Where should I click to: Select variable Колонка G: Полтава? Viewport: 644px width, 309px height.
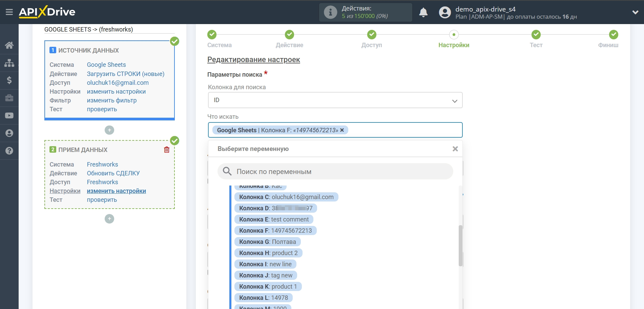[267, 242]
